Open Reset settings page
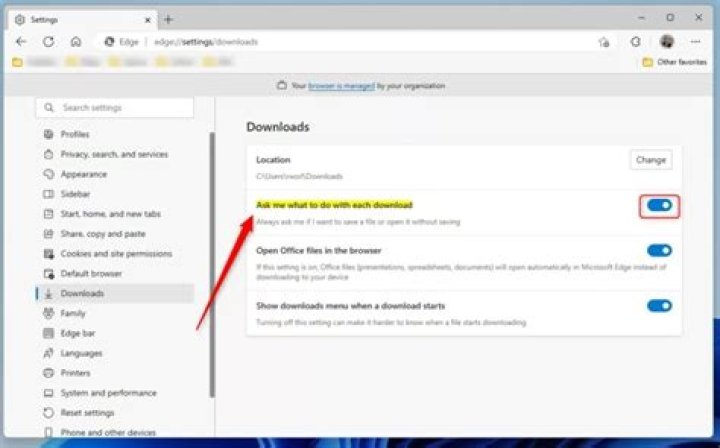The height and width of the screenshot is (448, 720). [x=115, y=413]
